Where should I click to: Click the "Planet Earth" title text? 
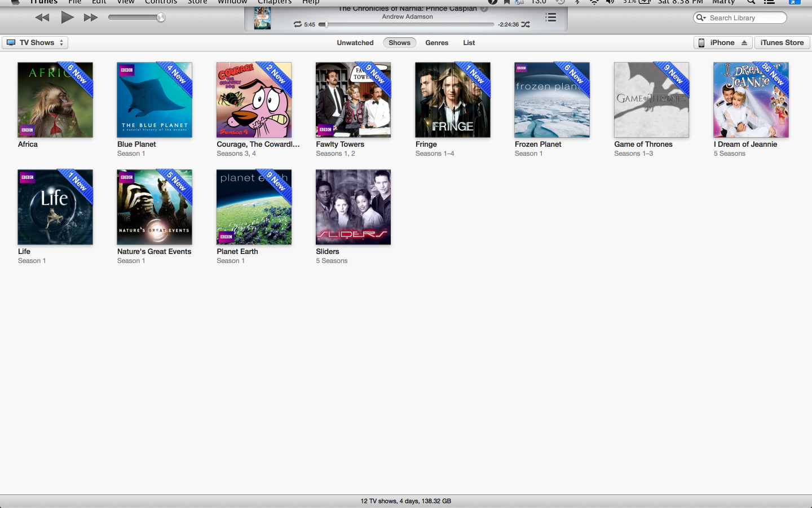coord(237,252)
